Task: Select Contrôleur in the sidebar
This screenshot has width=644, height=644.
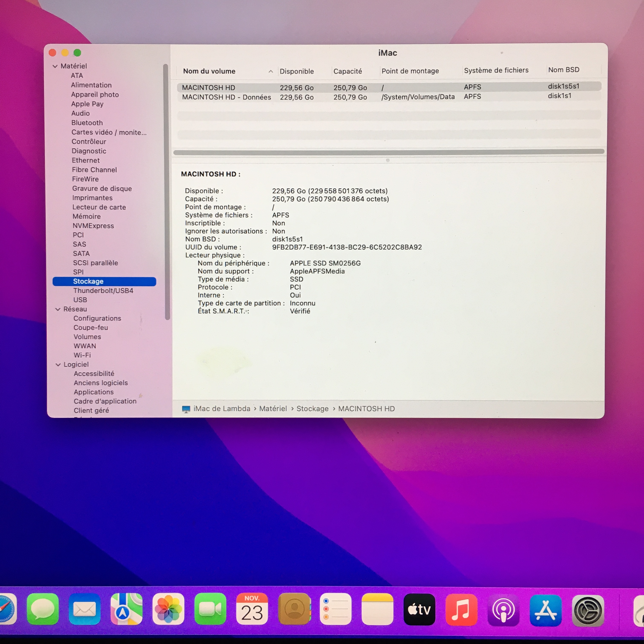Action: click(89, 142)
